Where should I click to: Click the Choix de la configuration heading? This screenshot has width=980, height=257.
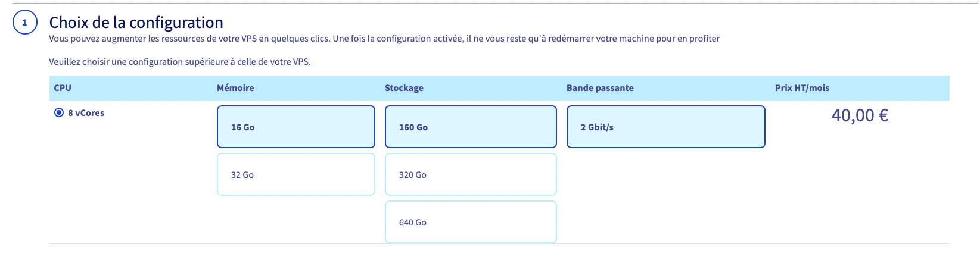tap(136, 23)
